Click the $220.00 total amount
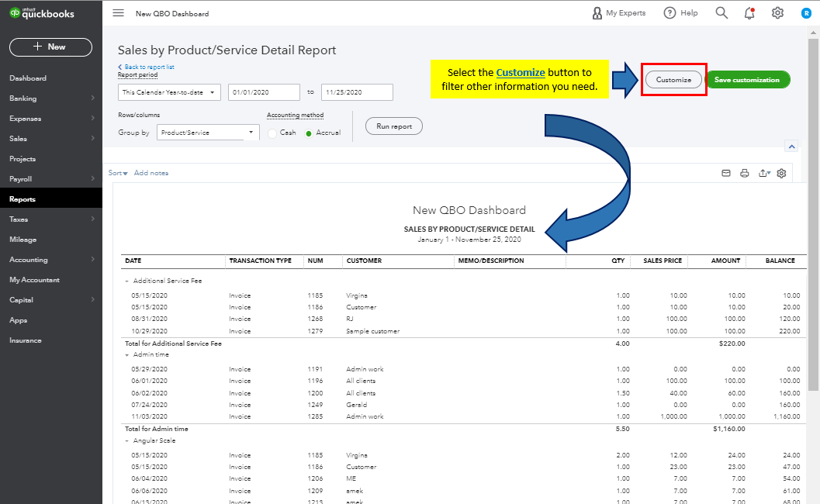Image resolution: width=820 pixels, height=504 pixels. click(732, 343)
